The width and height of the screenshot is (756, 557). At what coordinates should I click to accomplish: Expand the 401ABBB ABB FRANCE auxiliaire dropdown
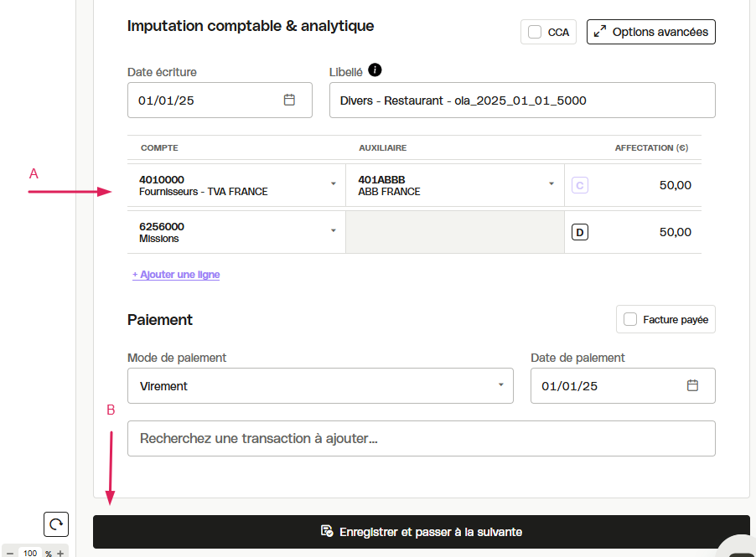pyautogui.click(x=551, y=183)
